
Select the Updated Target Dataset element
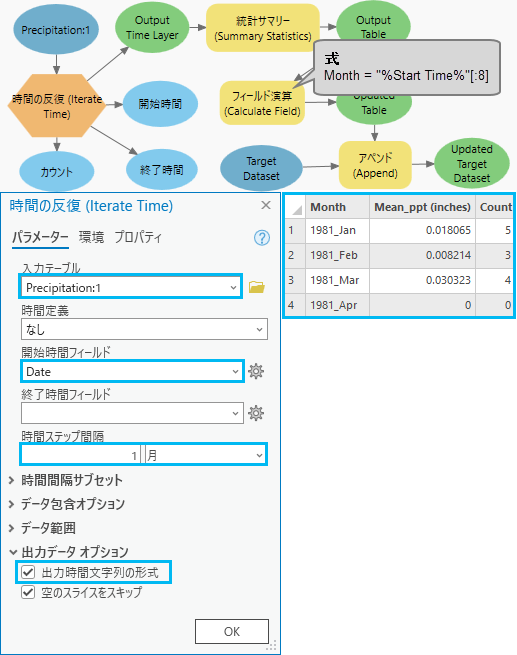click(x=472, y=163)
